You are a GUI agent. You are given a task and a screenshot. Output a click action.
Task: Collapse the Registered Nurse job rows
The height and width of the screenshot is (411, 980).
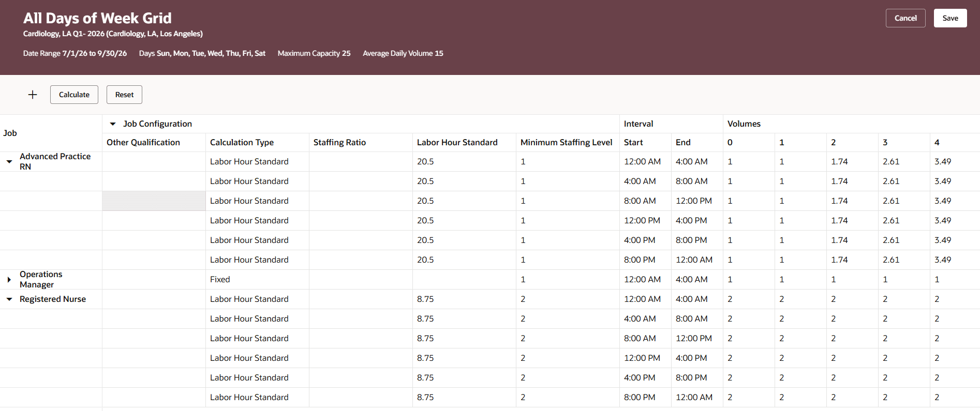(9, 299)
